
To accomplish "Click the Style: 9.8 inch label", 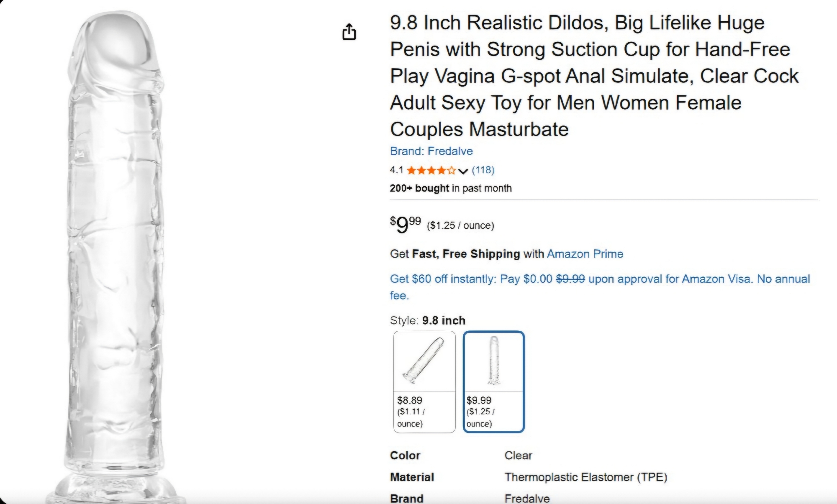I will (x=427, y=320).
